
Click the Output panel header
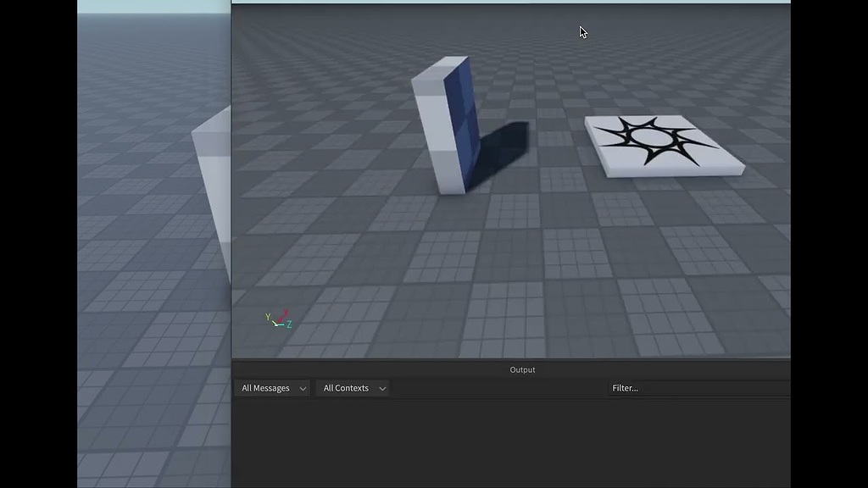click(x=522, y=369)
